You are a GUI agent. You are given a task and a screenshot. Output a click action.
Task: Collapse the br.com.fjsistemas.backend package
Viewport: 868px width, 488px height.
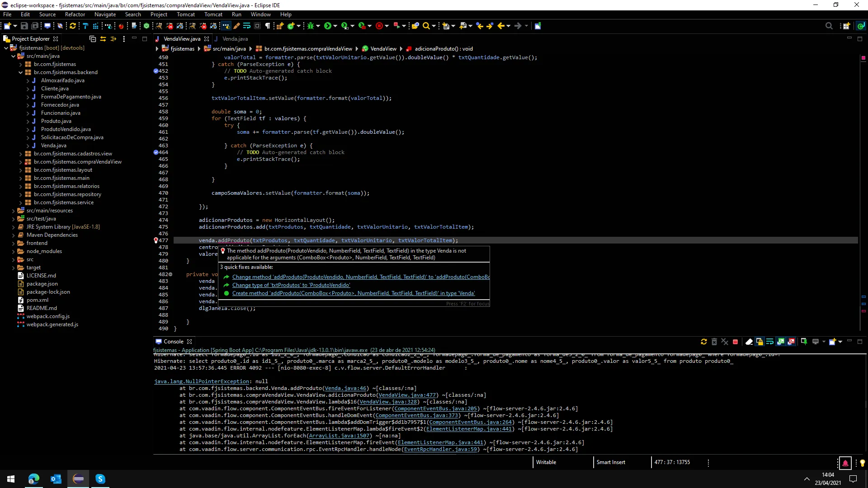coord(20,72)
